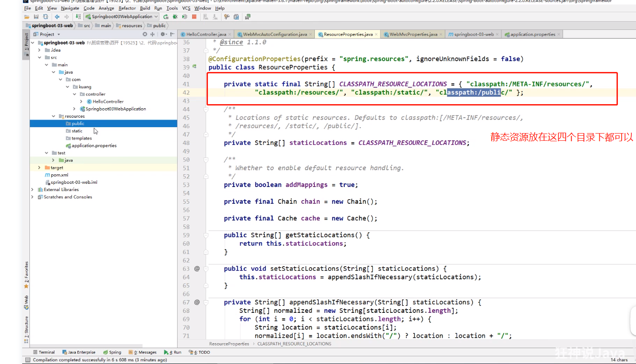Viewport: 636px width, 364px height.
Task: Expand the HelloController class node
Action: tap(81, 101)
